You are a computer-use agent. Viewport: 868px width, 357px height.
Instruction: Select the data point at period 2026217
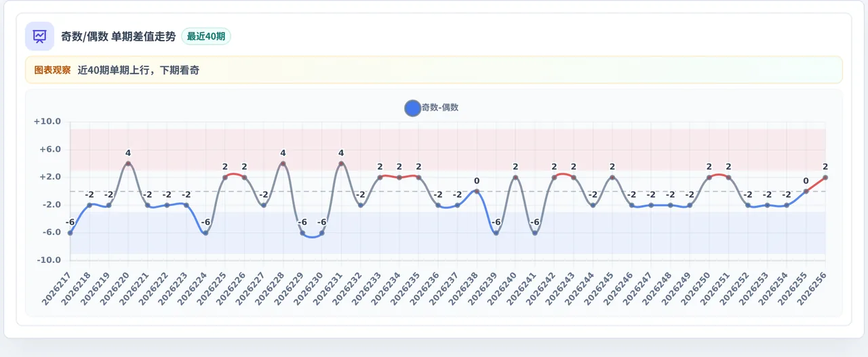click(70, 233)
